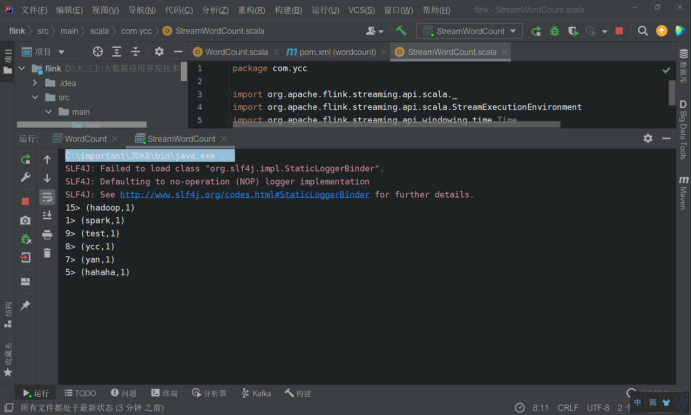The image size is (692, 415).
Task: Rerun using the run panel green arrow
Action: pos(26,159)
